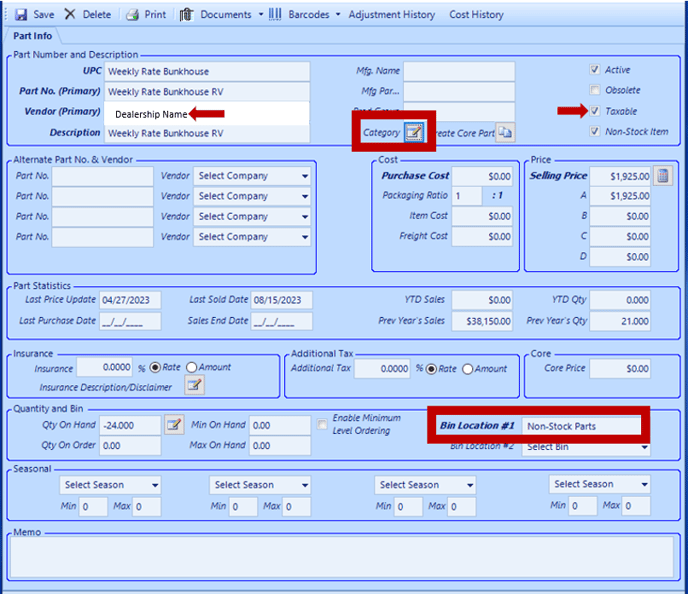This screenshot has width=688, height=594.
Task: Click the Part No. (Primary) field
Action: [x=207, y=92]
